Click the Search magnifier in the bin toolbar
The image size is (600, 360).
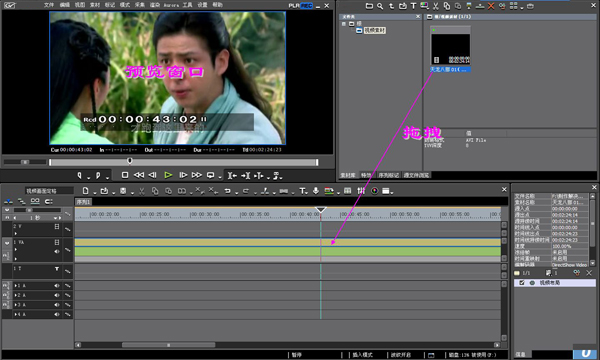pyautogui.click(x=380, y=6)
